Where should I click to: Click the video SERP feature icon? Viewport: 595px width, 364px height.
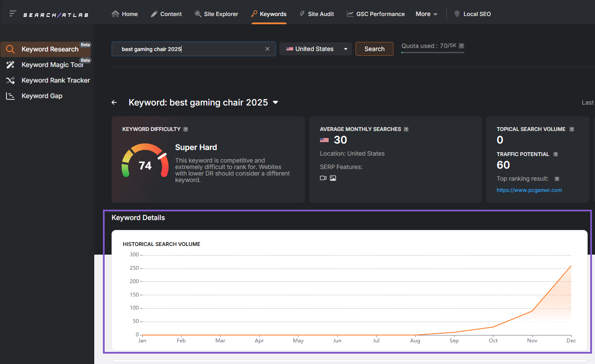coord(323,178)
